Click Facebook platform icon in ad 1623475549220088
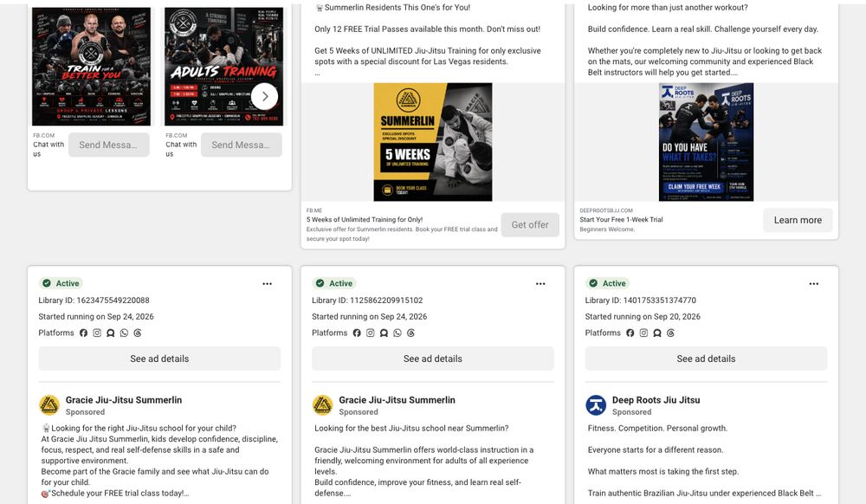The height and width of the screenshot is (504, 866). tap(83, 333)
